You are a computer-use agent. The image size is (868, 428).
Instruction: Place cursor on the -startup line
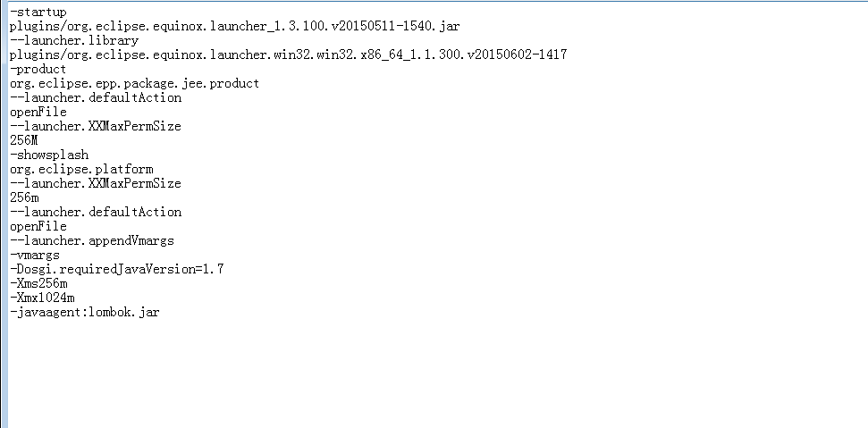[38, 12]
